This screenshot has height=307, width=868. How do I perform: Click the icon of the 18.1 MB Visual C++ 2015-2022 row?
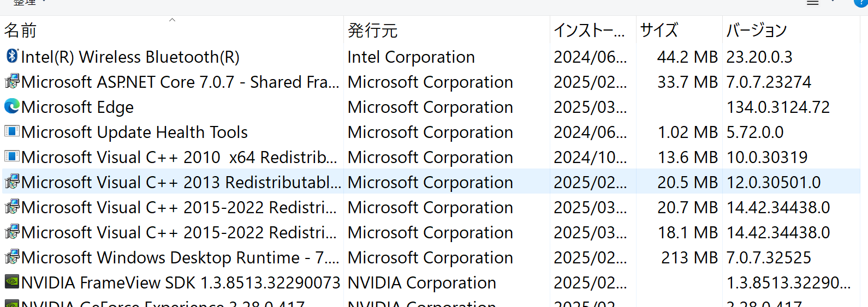(12, 232)
